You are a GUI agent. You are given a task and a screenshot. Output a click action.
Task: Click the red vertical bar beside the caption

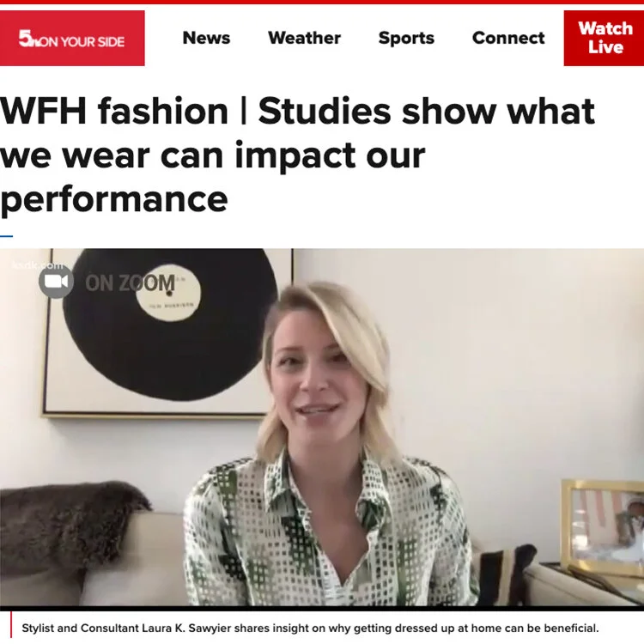point(11,625)
